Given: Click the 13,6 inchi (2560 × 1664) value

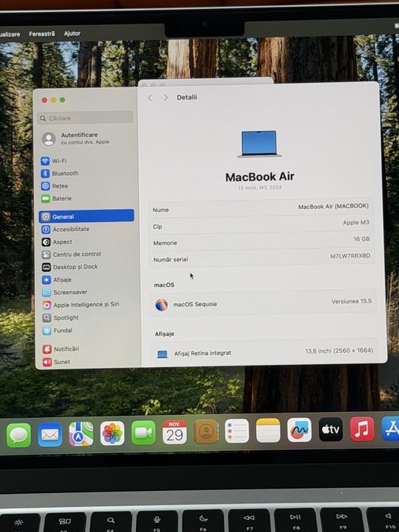Looking at the screenshot, I should coord(339,350).
